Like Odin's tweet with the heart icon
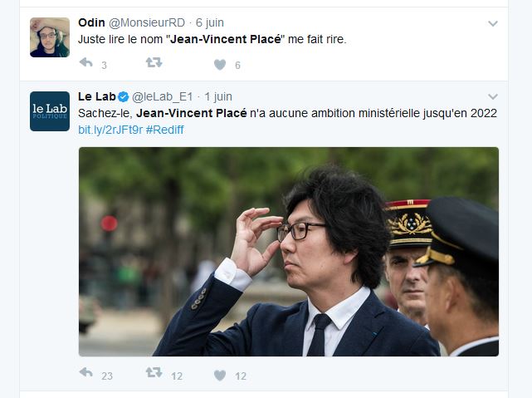Screen dimensions: 532x398 tap(220, 65)
